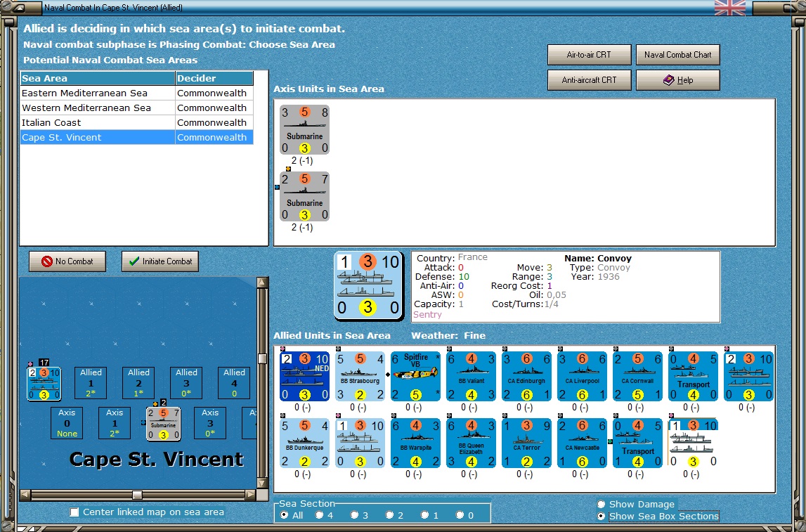Select the BB Valiant battleship counter
Image resolution: width=806 pixels, height=532 pixels.
coord(471,376)
